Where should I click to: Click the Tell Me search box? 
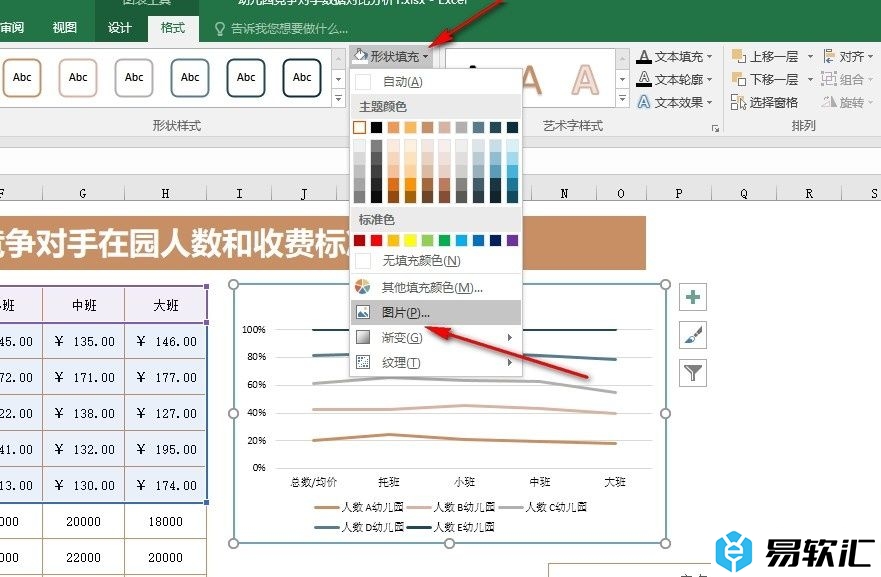[x=282, y=29]
